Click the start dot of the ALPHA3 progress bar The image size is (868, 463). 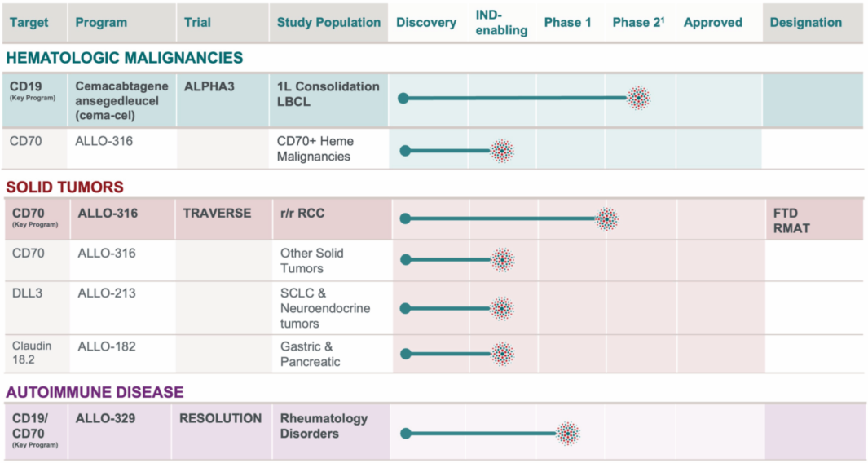[x=403, y=99]
